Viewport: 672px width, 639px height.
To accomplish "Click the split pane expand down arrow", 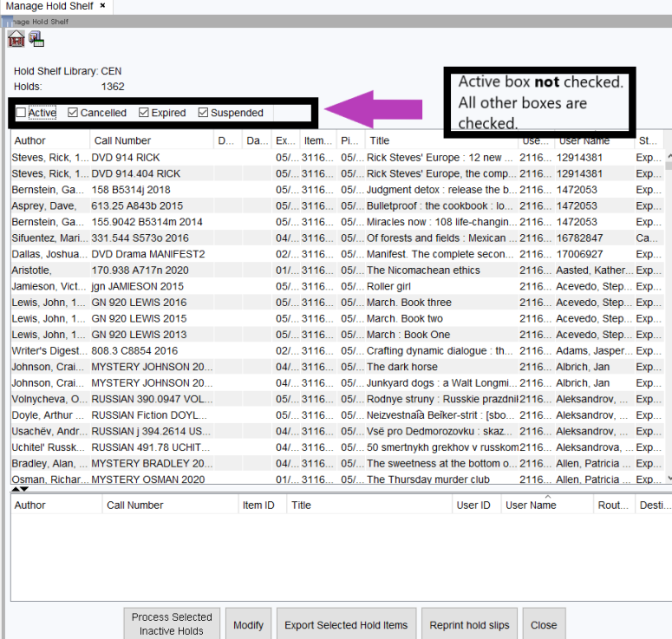I will 24,489.
